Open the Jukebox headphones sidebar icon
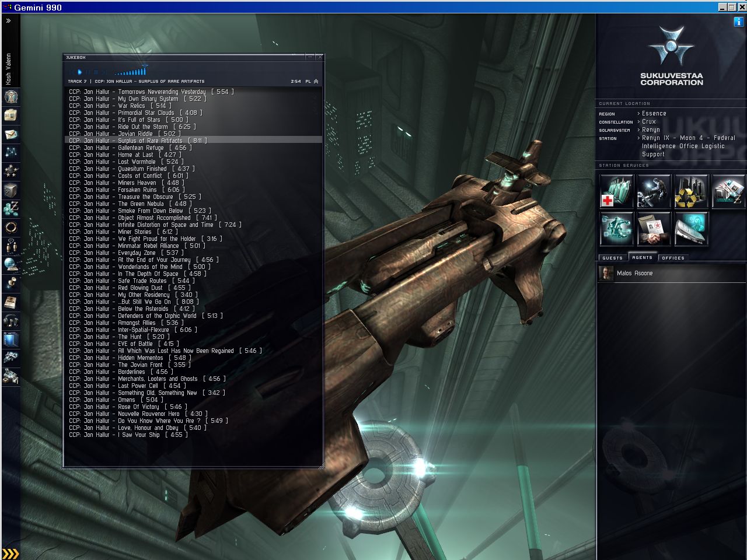Image resolution: width=747 pixels, height=560 pixels. pyautogui.click(x=11, y=320)
